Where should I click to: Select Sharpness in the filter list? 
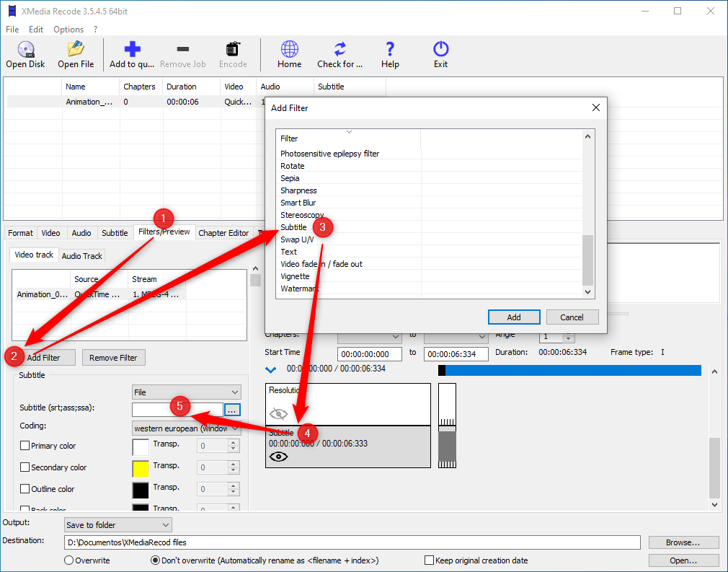pos(298,190)
